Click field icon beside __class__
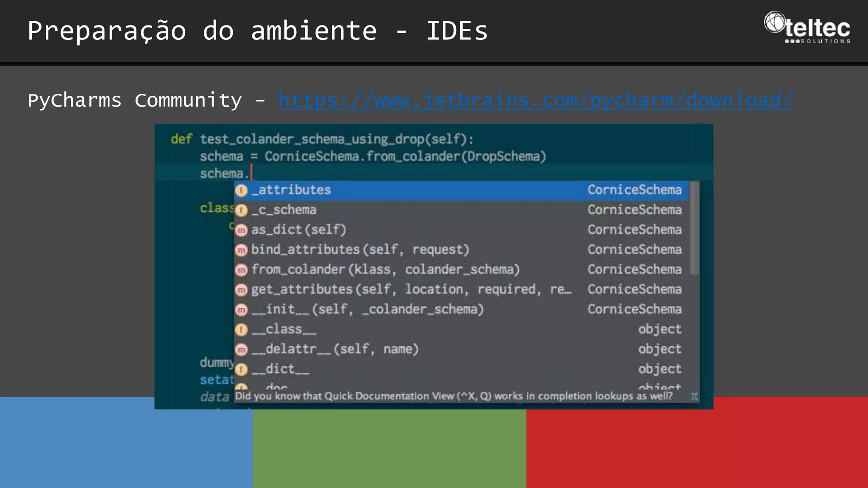Viewport: 868px width, 488px height. (242, 330)
